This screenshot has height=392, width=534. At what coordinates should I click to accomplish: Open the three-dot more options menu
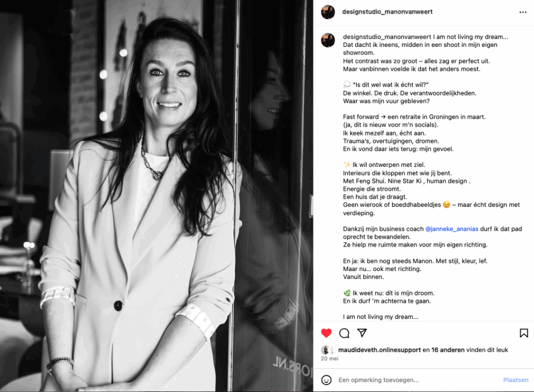(523, 13)
